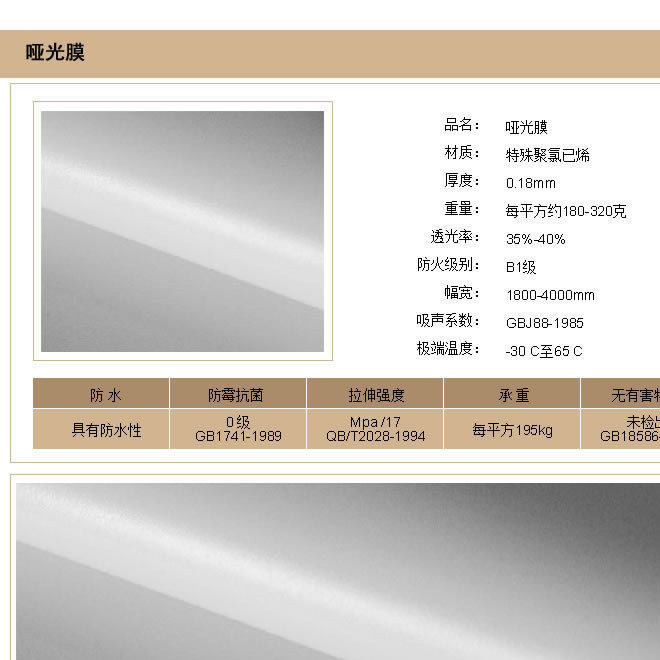Select the GBJ88-1985 value
The image size is (660, 660).
[x=545, y=323]
